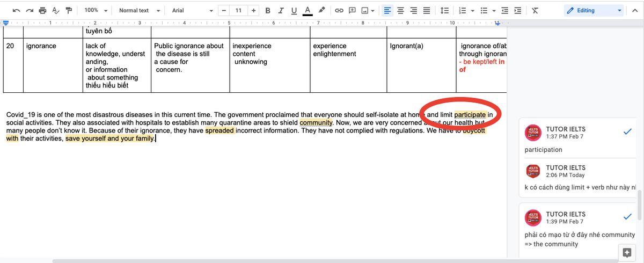Click the right indent marker on the ruler
Screen dimensions: 644x263
tap(497, 23)
